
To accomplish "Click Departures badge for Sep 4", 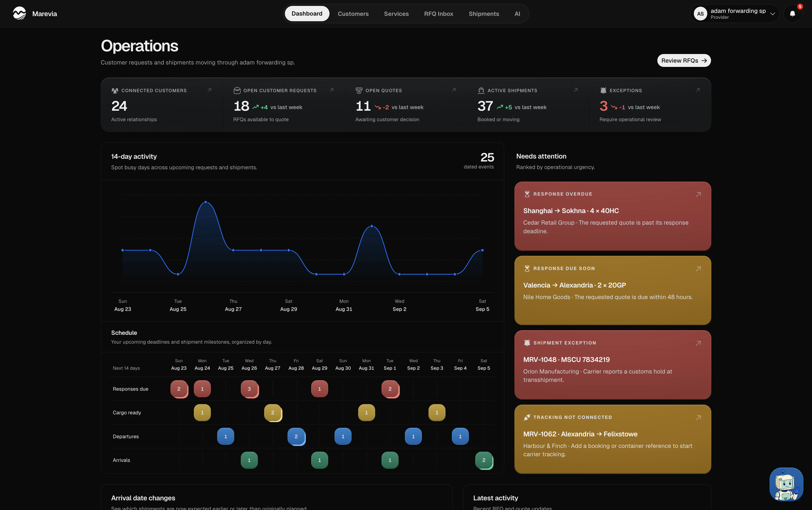I will tap(460, 436).
